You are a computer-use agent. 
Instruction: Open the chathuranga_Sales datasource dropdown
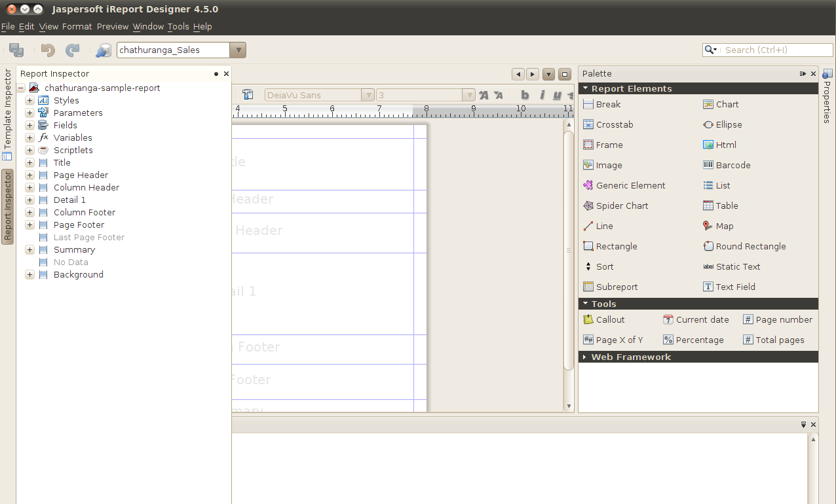(238, 50)
